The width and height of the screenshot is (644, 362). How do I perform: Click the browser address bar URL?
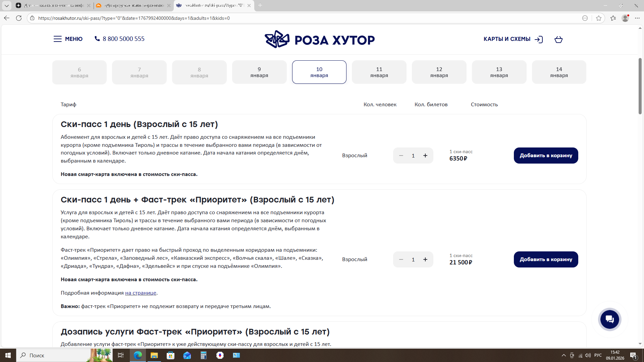pyautogui.click(x=134, y=18)
